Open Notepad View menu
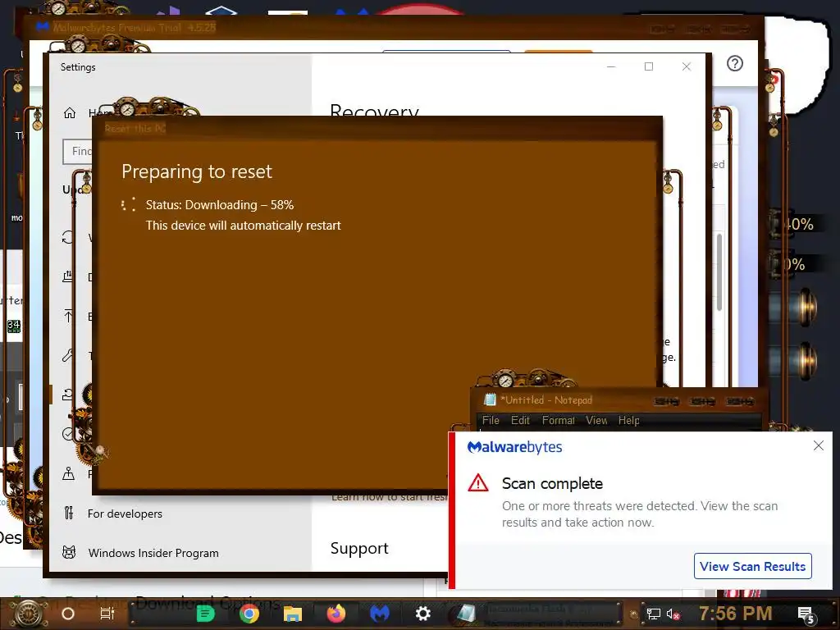The width and height of the screenshot is (840, 630). [596, 421]
